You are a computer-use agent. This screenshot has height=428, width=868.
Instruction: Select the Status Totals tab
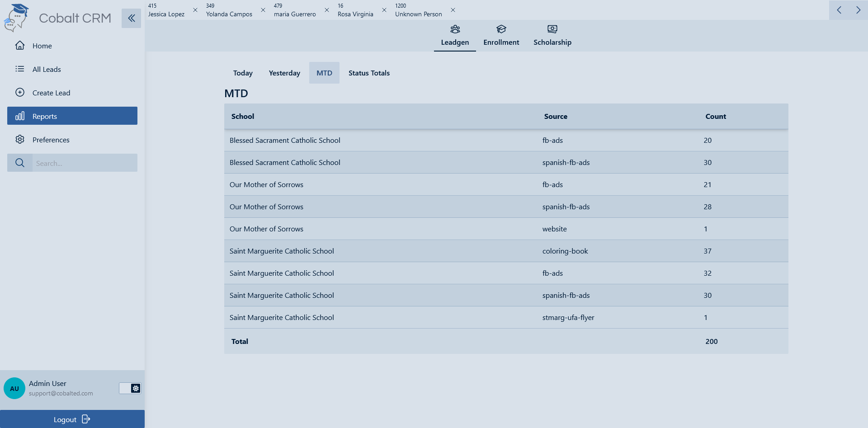pyautogui.click(x=369, y=73)
